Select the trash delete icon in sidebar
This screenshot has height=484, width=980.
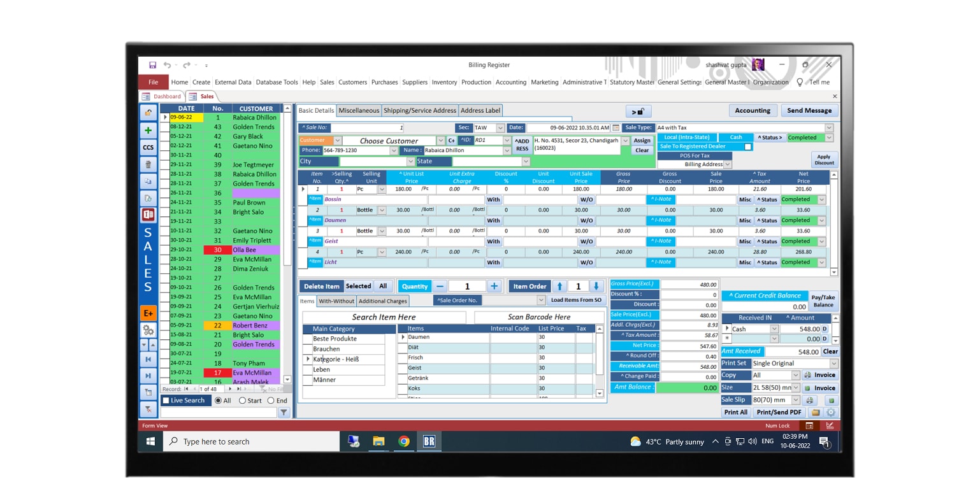pos(148,164)
